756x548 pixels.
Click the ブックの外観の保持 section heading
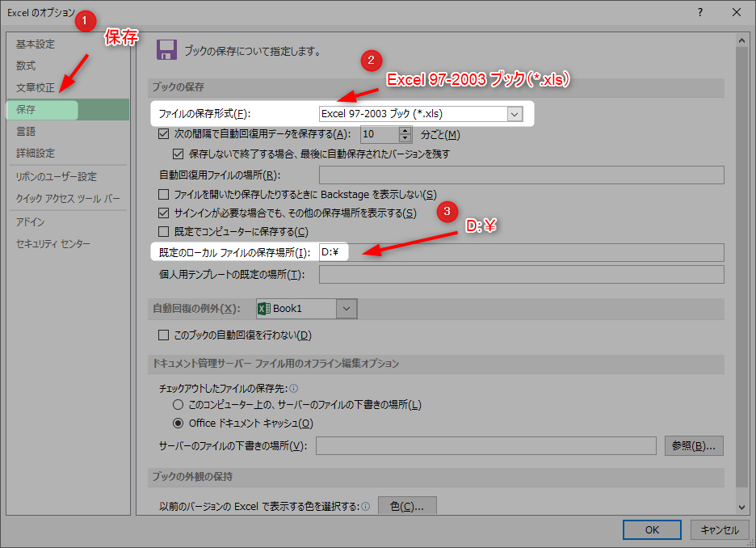pos(192,477)
